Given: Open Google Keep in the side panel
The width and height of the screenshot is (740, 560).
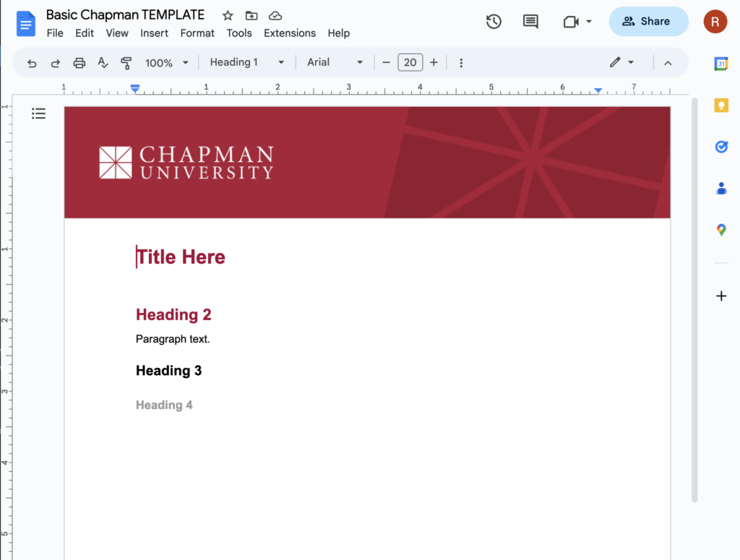Looking at the screenshot, I should coord(721,105).
